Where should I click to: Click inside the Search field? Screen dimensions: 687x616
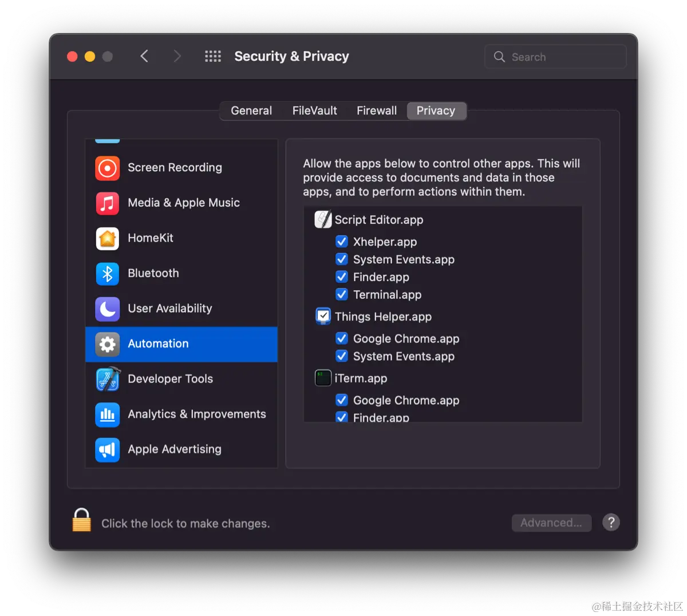click(554, 56)
